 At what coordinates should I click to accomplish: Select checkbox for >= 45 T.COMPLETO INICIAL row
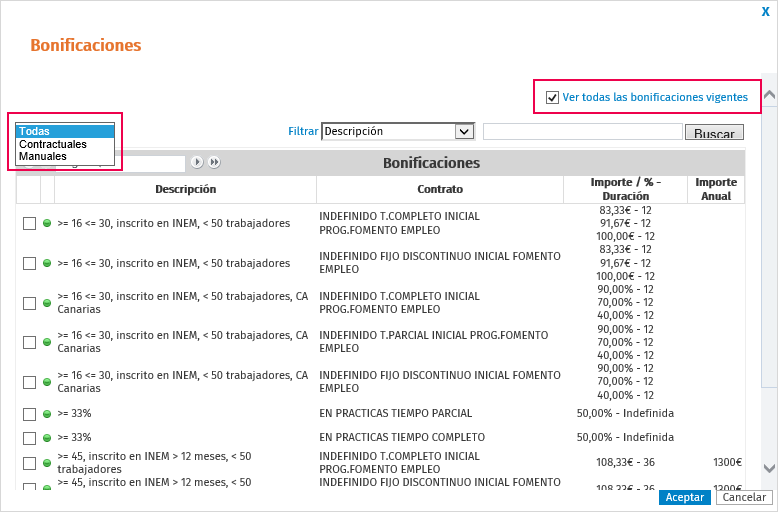click(29, 463)
